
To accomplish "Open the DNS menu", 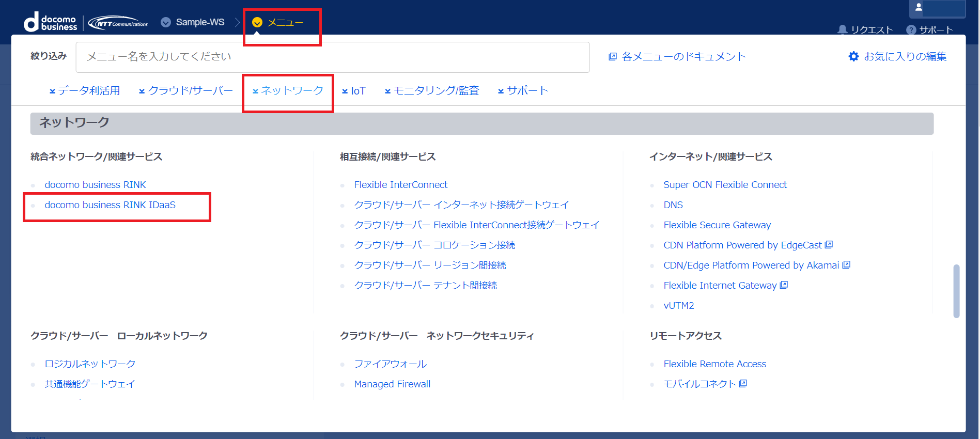I will (x=673, y=205).
